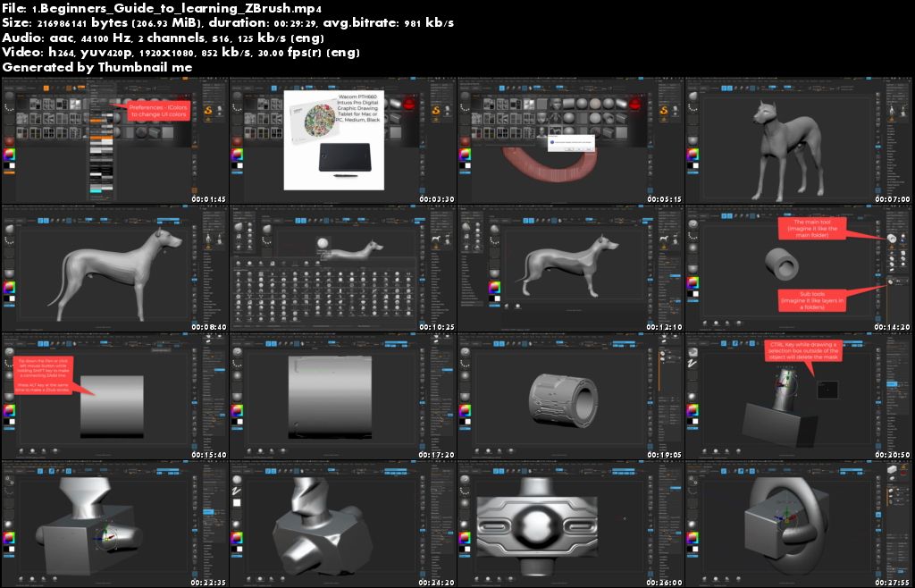Select the detailed cylinder frame at 00:19:05
915x588 pixels.
pos(571,396)
